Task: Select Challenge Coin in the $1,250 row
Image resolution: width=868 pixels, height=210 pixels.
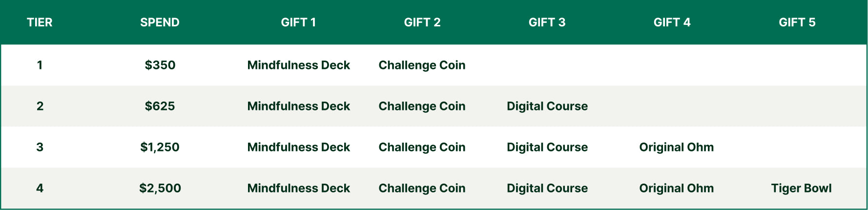Action: tap(422, 147)
